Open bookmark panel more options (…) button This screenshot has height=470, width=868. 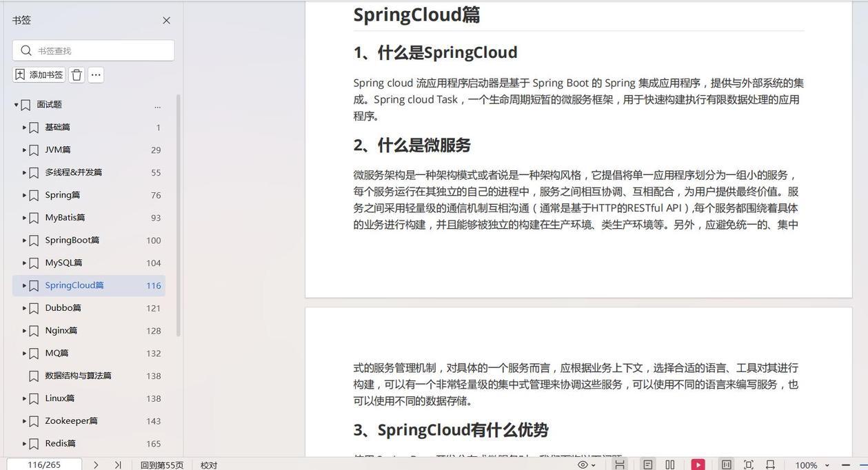point(96,74)
